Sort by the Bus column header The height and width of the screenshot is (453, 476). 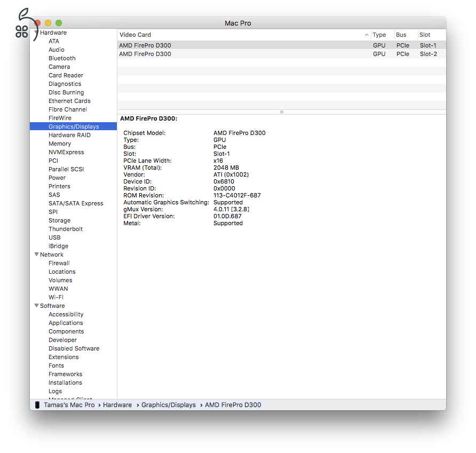401,35
